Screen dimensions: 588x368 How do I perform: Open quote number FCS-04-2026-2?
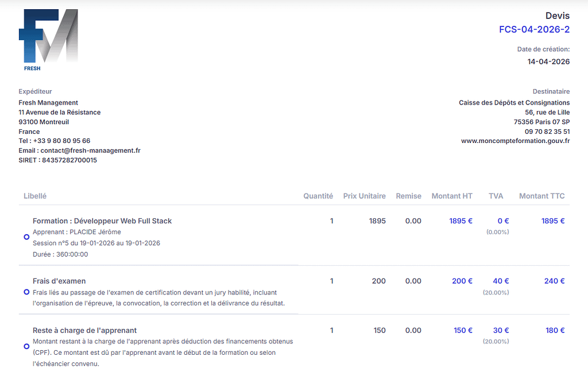[534, 30]
